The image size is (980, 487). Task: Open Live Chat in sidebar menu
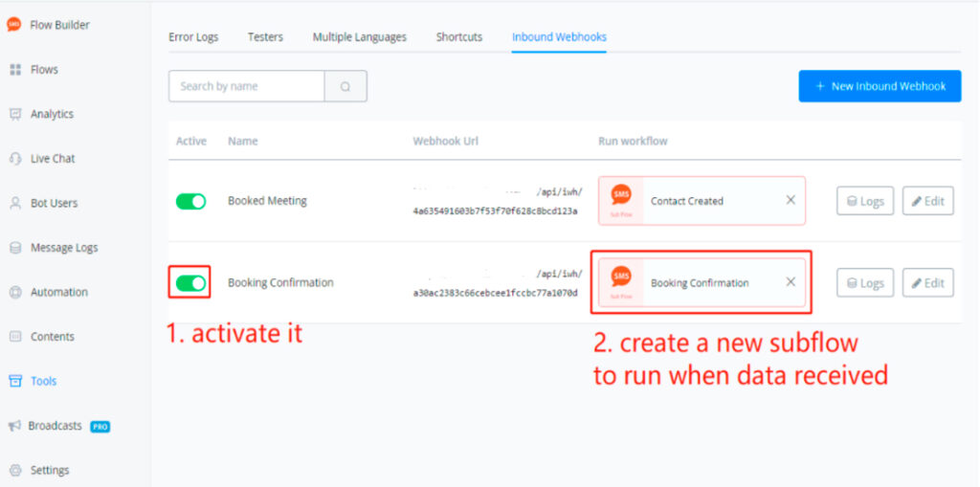(53, 159)
